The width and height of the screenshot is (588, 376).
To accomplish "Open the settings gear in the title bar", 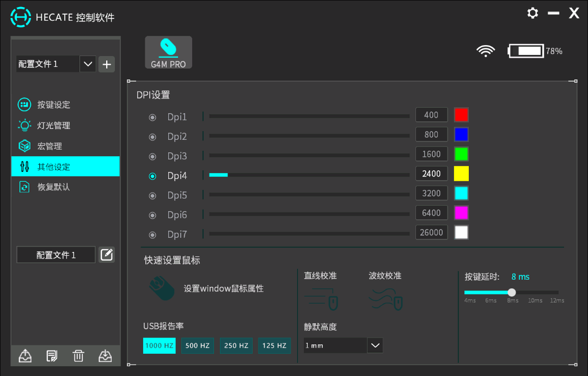I will pos(532,13).
